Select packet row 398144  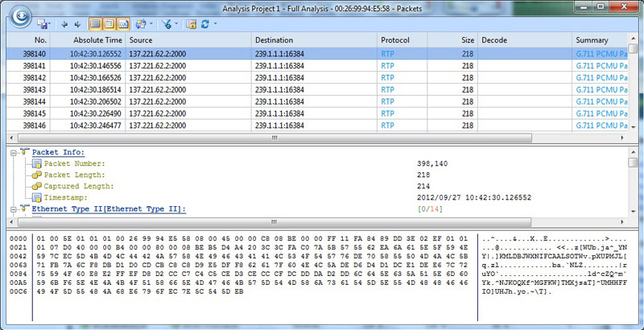click(x=317, y=101)
